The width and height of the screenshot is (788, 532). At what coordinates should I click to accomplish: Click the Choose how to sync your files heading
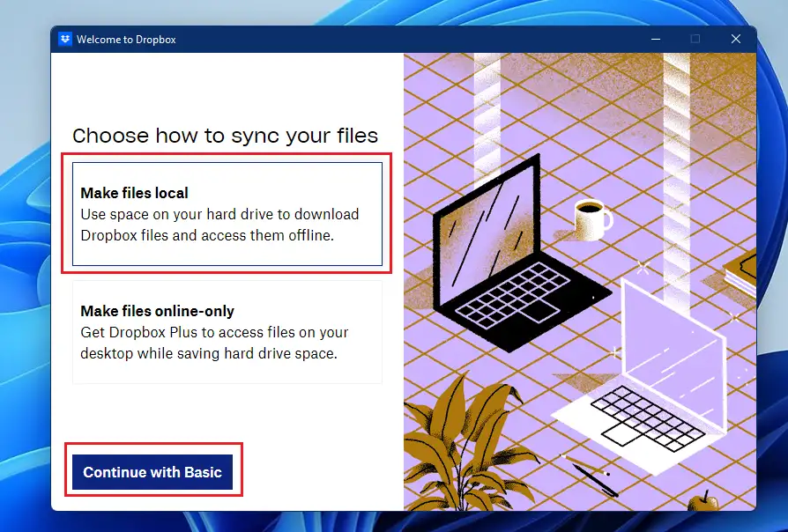click(225, 136)
